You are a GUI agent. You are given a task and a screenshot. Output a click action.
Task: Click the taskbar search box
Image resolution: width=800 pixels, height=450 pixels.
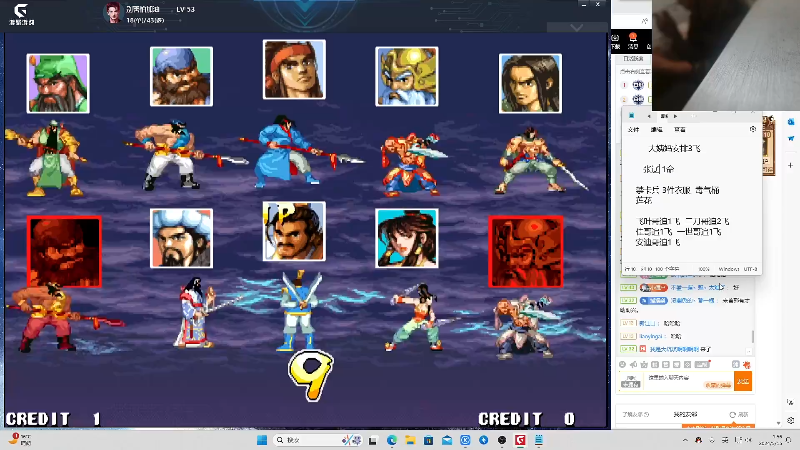[x=317, y=440]
